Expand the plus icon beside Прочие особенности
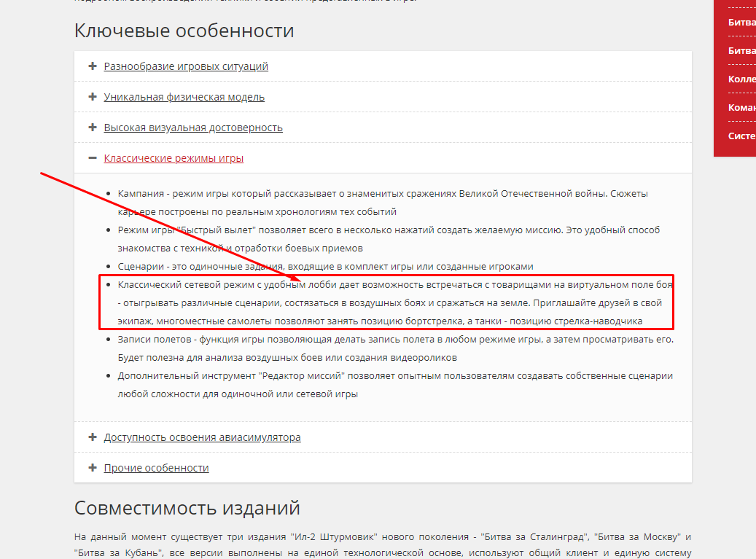 click(x=93, y=467)
